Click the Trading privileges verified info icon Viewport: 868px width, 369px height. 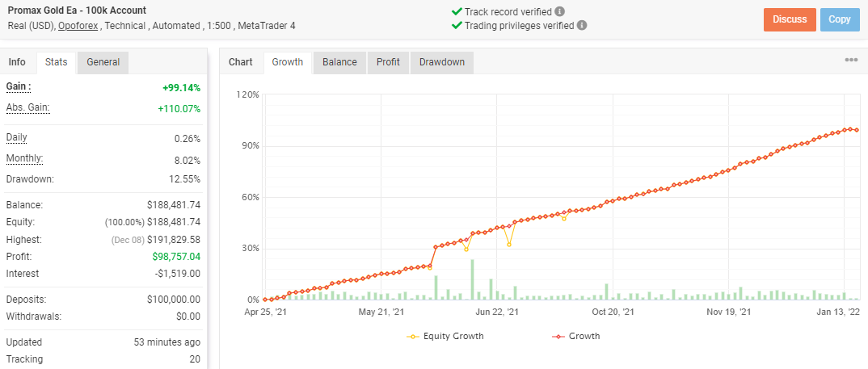583,25
